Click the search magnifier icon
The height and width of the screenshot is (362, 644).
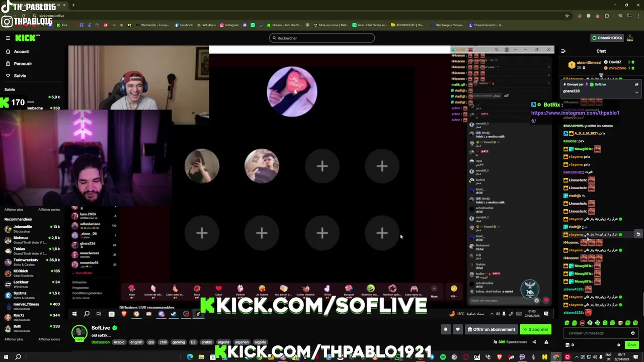tap(274, 38)
